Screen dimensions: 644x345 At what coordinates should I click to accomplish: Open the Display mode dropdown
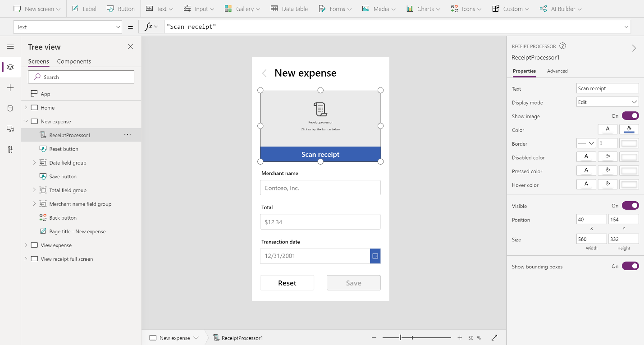tap(607, 101)
